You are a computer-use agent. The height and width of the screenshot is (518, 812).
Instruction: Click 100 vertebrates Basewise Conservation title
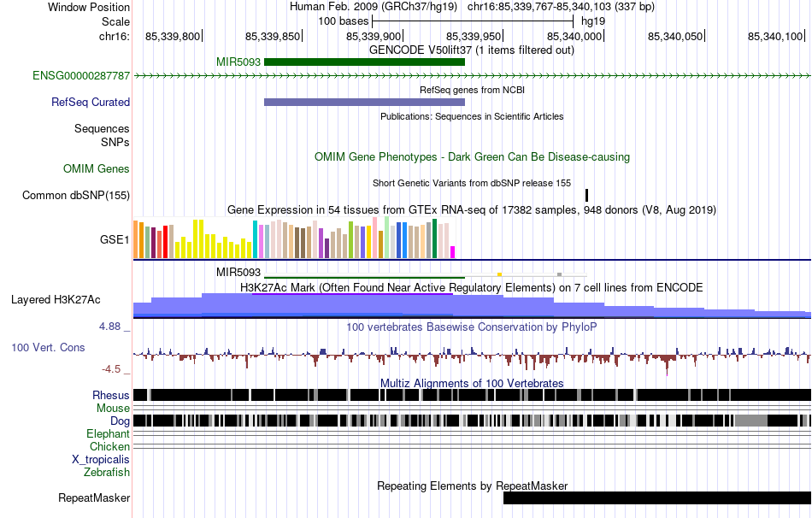pyautogui.click(x=472, y=327)
